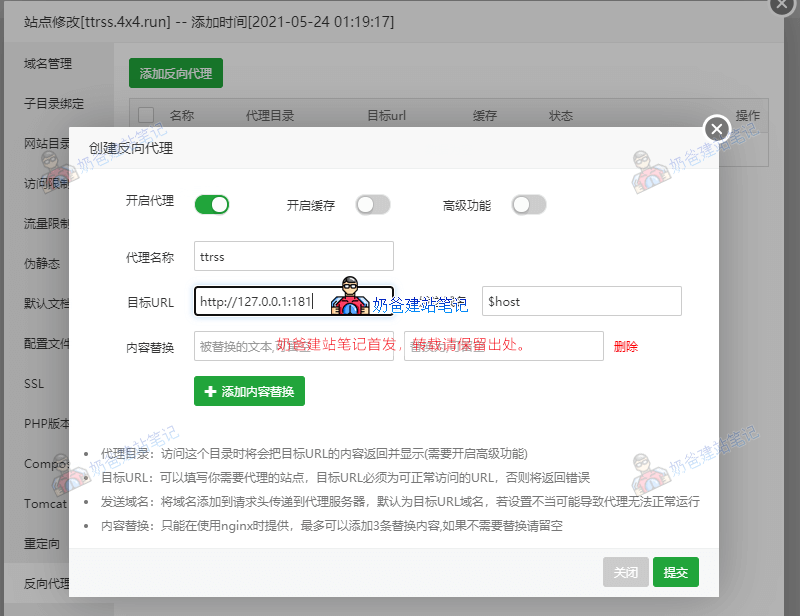Switch to the SSL section
Screen dimensions: 800x616
coord(33,383)
